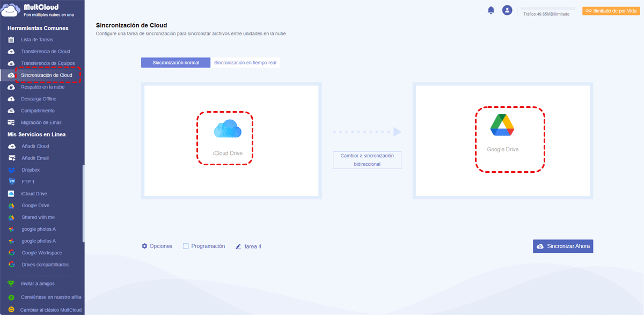Click Sincronizar Ahora button

(x=563, y=246)
